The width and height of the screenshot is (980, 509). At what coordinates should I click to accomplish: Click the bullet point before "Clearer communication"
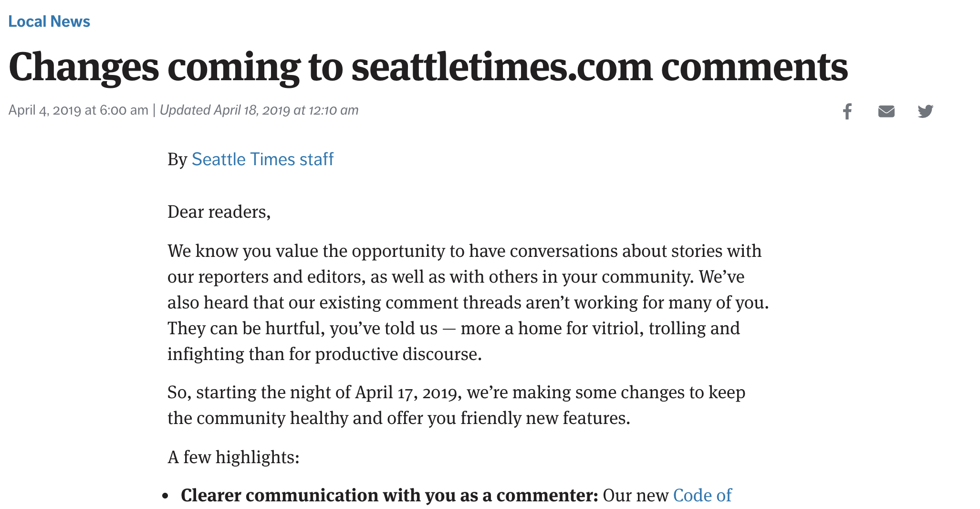(x=166, y=496)
